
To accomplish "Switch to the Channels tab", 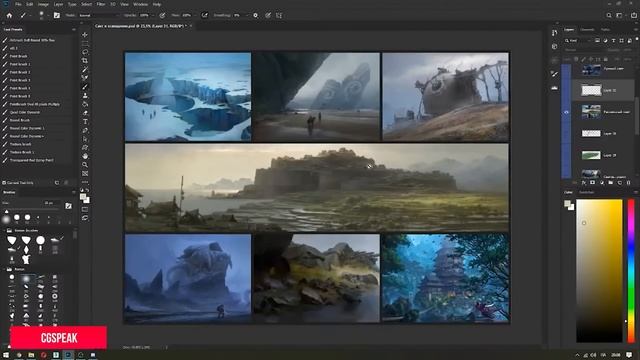I will coord(587,30).
